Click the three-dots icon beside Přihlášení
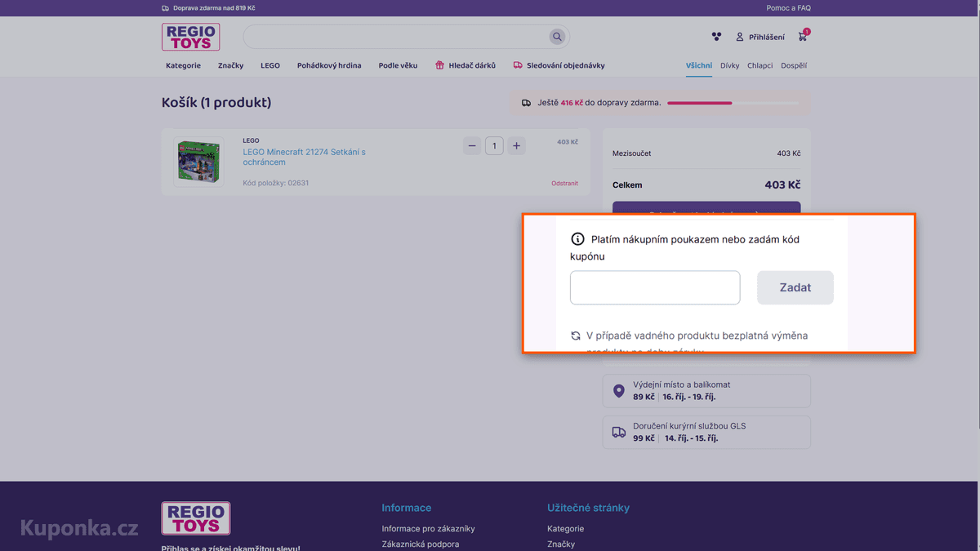 click(x=716, y=37)
